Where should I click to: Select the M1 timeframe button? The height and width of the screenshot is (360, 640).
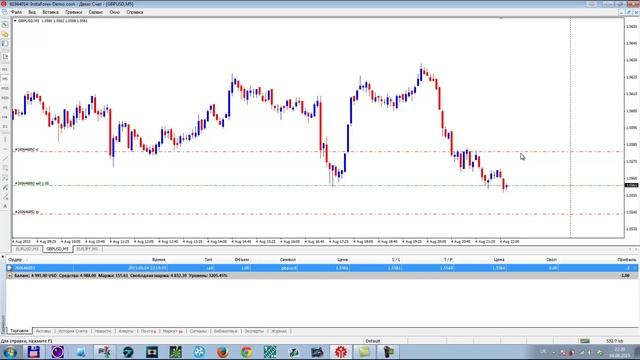(5, 69)
